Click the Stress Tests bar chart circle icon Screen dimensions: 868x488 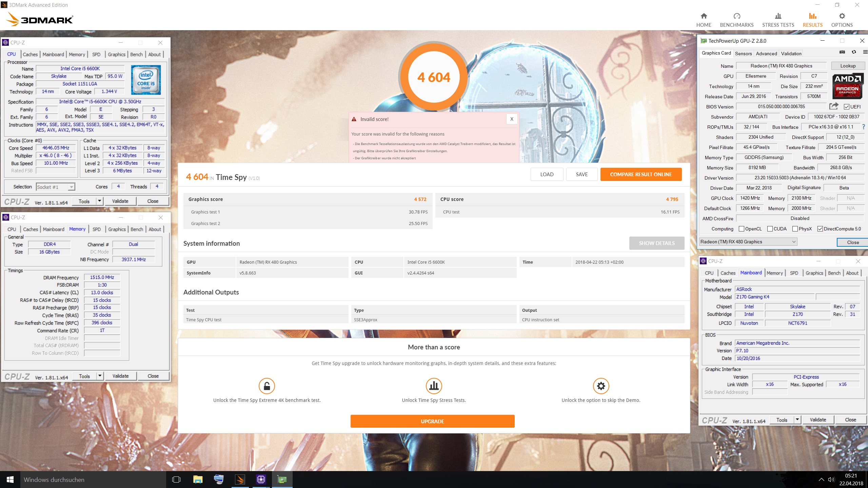point(434,386)
